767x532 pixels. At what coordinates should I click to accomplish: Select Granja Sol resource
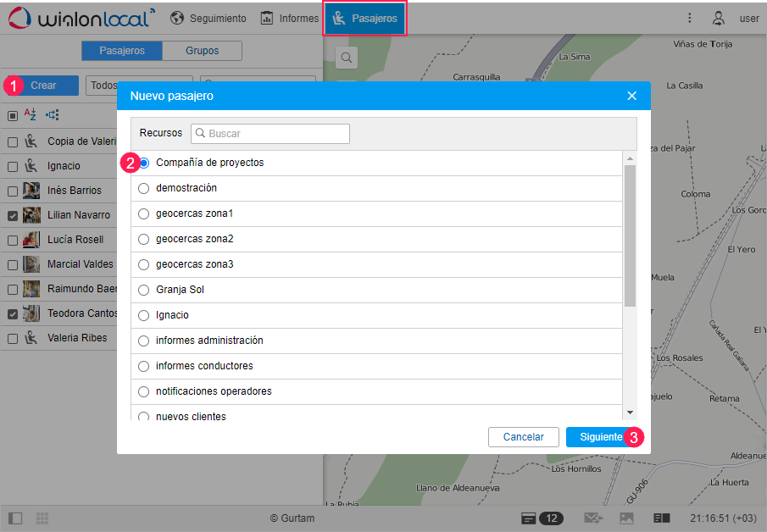[143, 290]
